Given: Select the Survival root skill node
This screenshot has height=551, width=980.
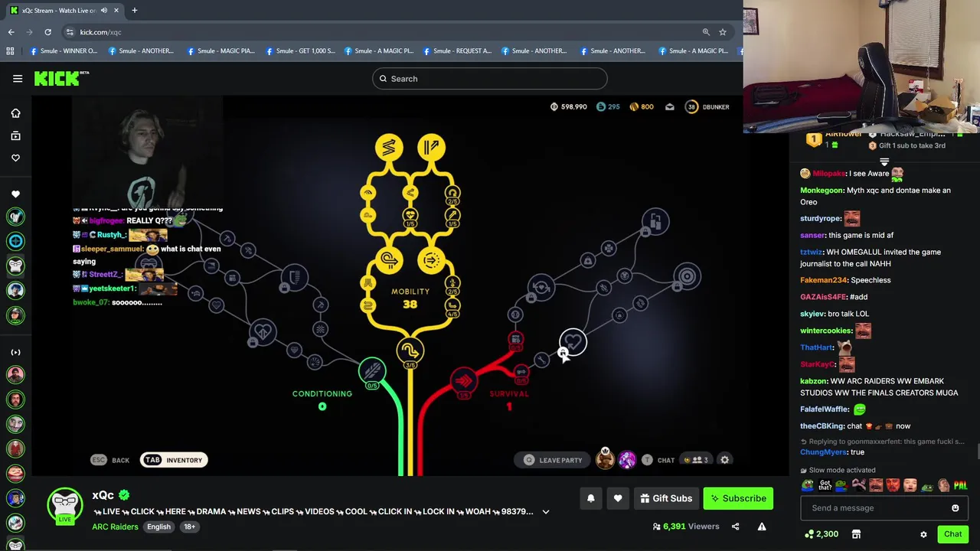Looking at the screenshot, I should (x=463, y=380).
